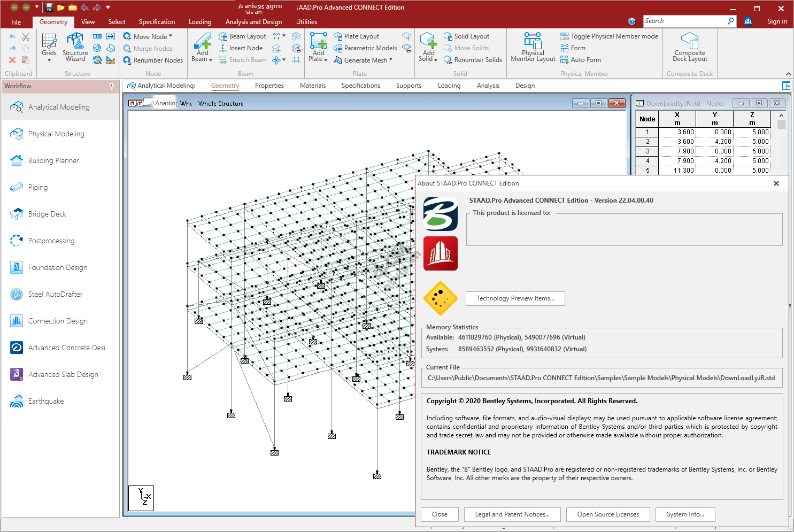Expand the Generate Mesh dropdown

click(x=391, y=60)
